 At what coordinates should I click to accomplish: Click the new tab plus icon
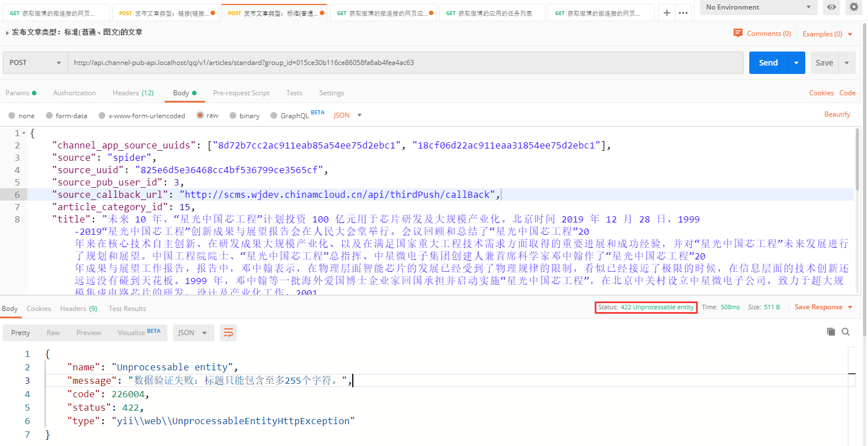[666, 13]
